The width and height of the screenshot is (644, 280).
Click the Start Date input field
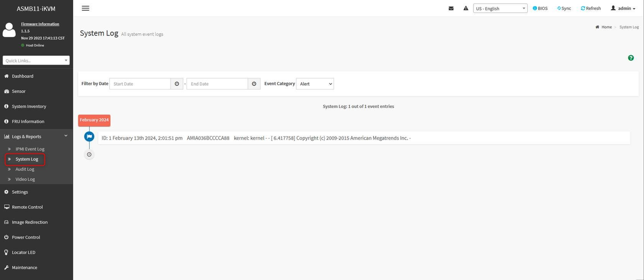click(140, 84)
